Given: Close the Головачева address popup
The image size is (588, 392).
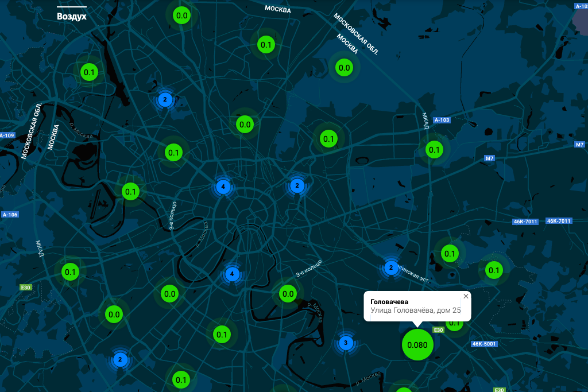Looking at the screenshot, I should tap(466, 296).
